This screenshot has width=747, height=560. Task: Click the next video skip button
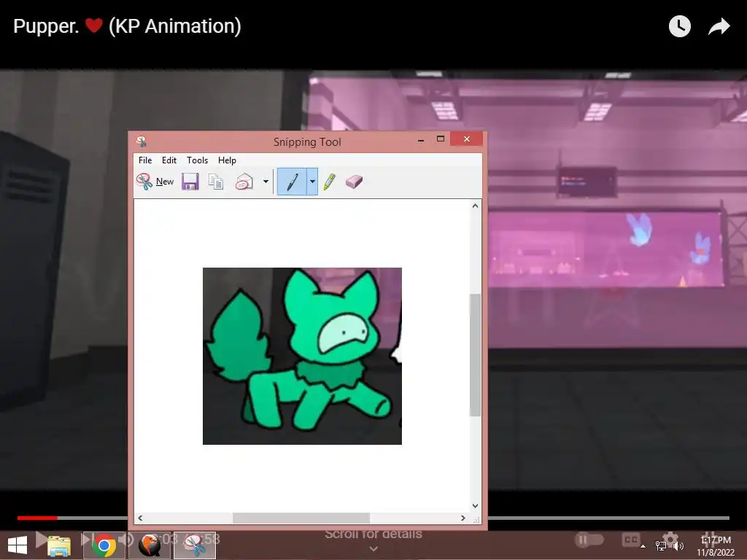tap(86, 540)
